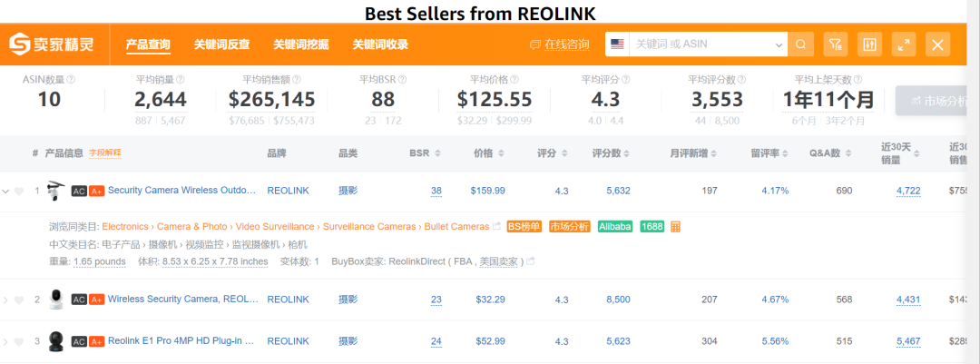This screenshot has width=980, height=364.
Task: Favorite row 2 product with heart icon
Action: pos(19,300)
